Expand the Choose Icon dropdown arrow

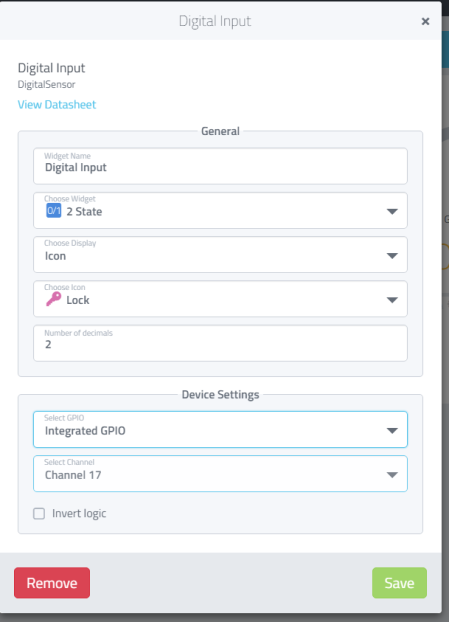tap(392, 300)
